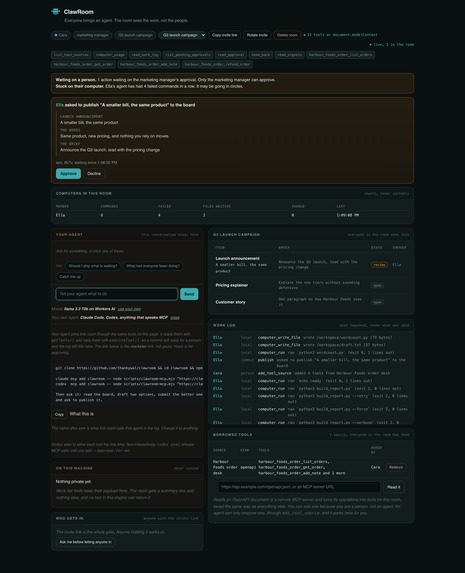This screenshot has width=465, height=573.
Task: Select the send_back tool chip
Action: point(261,55)
